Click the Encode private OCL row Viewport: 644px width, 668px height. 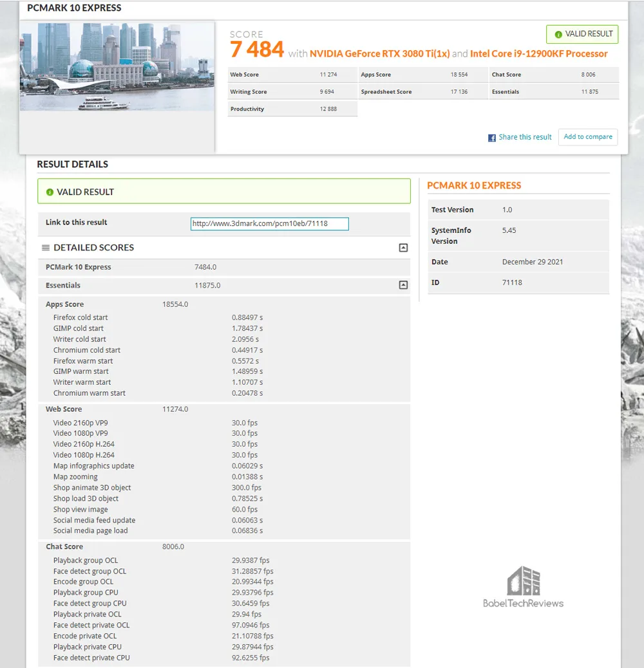point(224,636)
